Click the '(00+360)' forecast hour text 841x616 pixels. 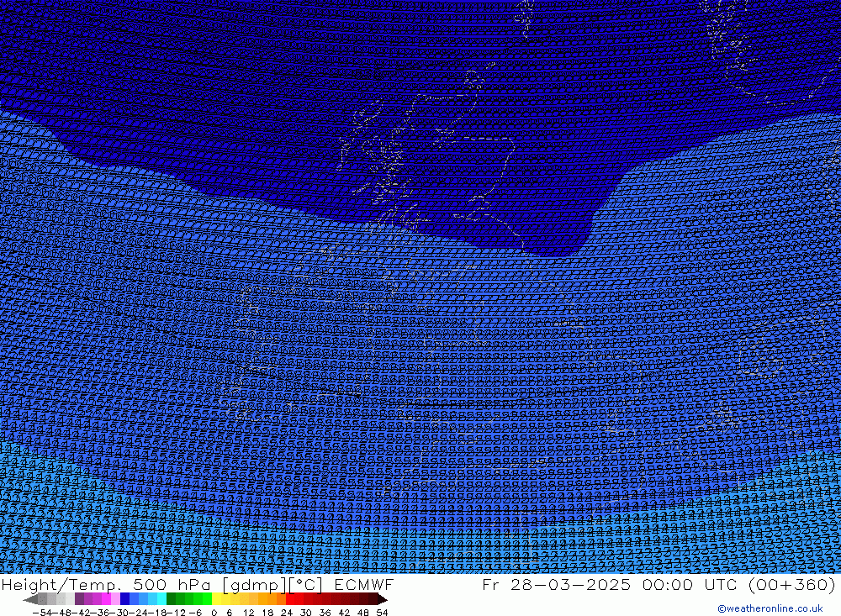pyautogui.click(x=791, y=584)
